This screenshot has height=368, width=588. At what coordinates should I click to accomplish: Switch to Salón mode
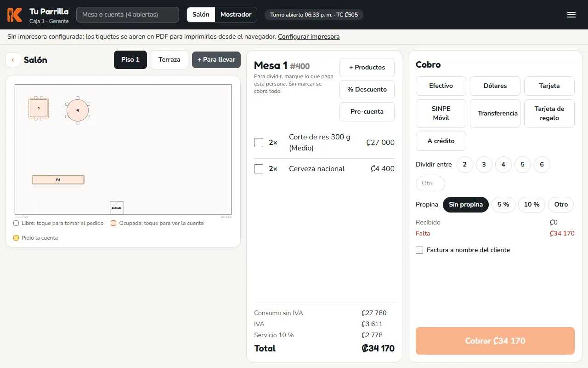point(201,15)
